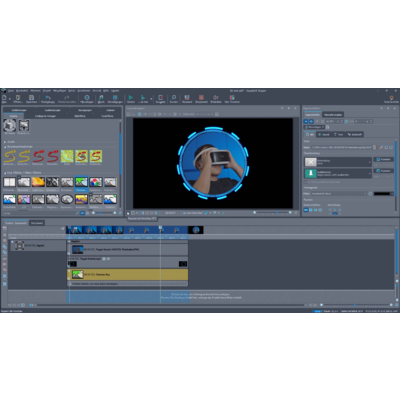Open the Ausblendung transition dropdown

[338, 173]
